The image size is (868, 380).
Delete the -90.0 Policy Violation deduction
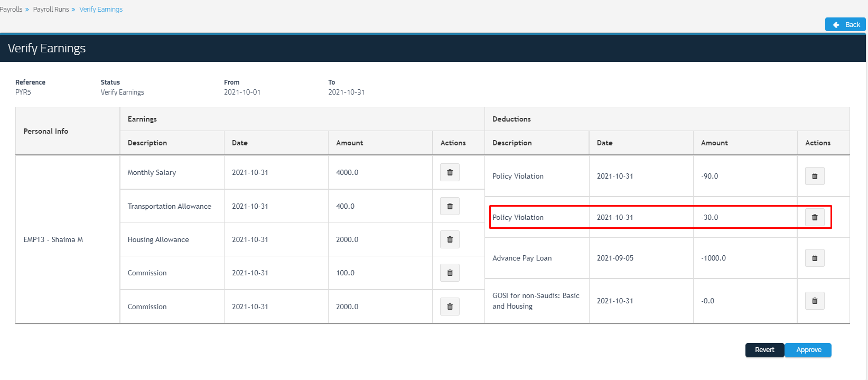click(814, 176)
